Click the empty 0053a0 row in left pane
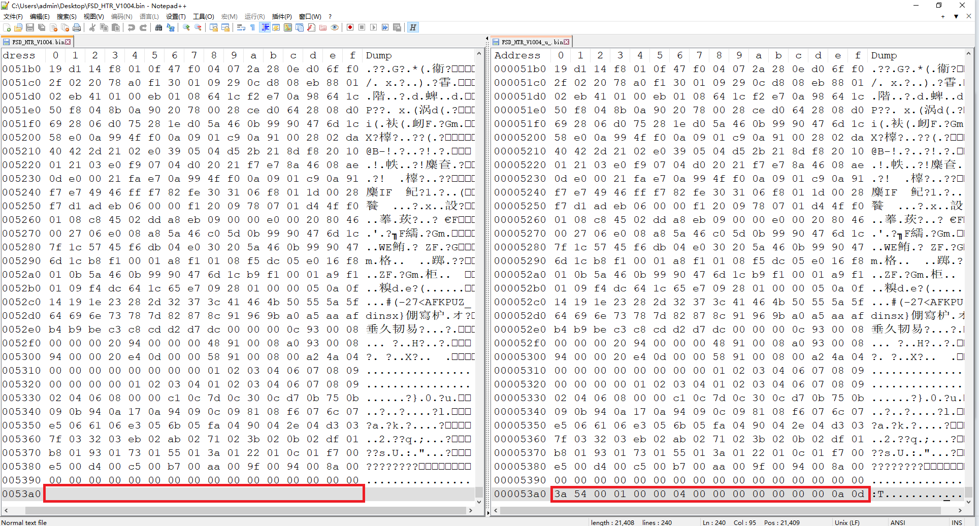 tap(204, 494)
